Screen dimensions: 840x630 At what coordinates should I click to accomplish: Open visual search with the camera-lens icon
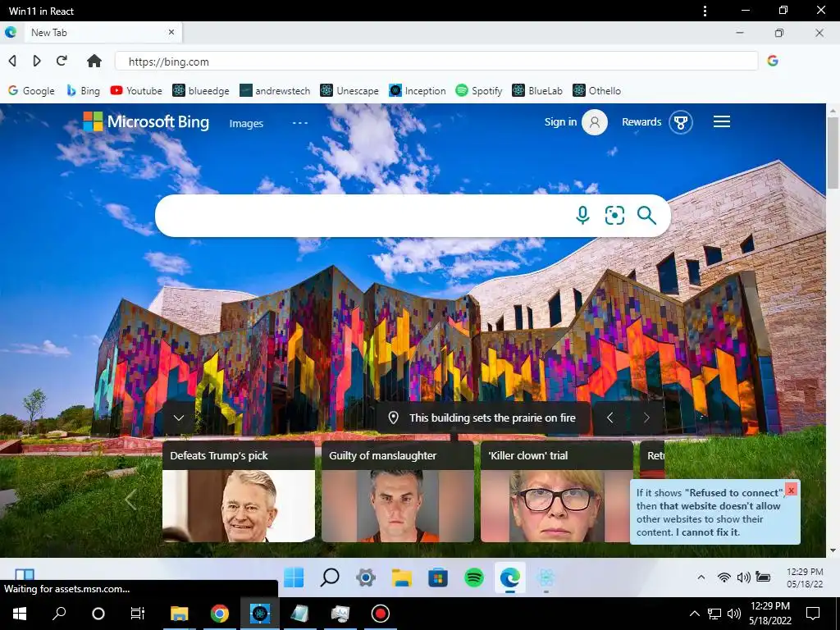(x=614, y=216)
